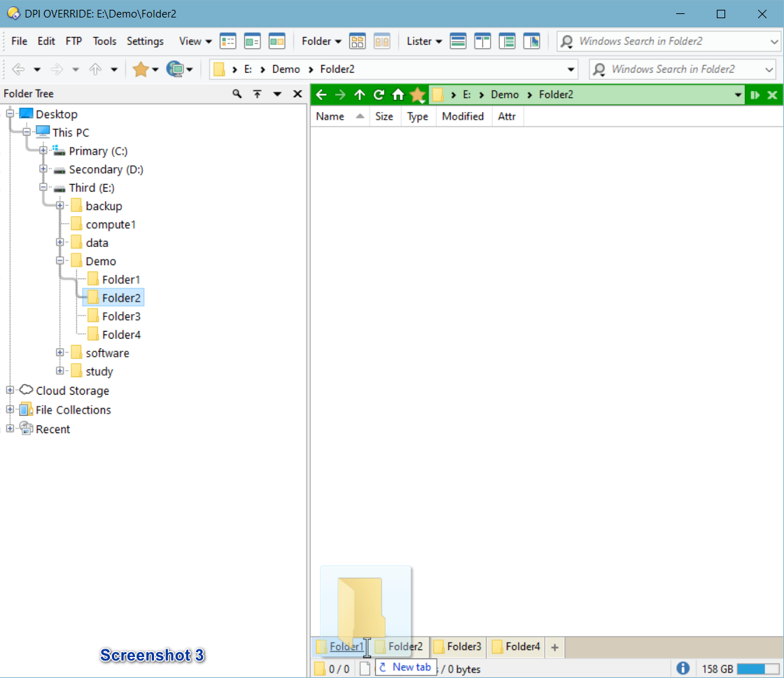Open the View dropdown menu
Screen dimensions: 784x678
[x=195, y=41]
